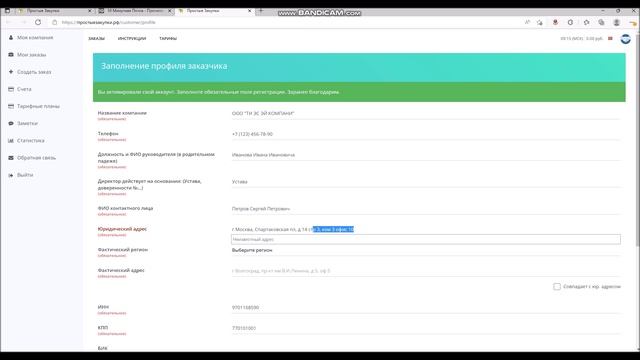This screenshot has height=360, width=640.
Task: Click the Выйти logout icon
Action: [x=11, y=175]
